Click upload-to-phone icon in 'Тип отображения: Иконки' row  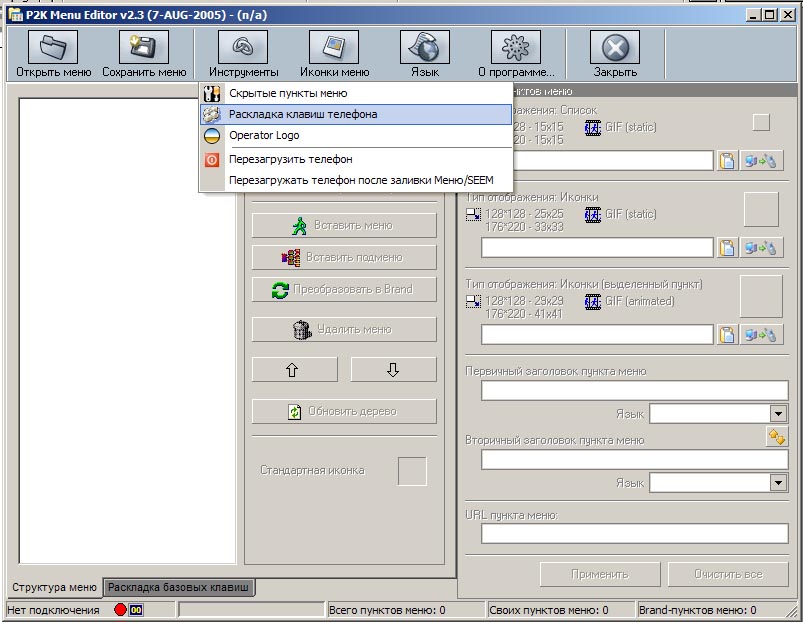click(x=761, y=248)
